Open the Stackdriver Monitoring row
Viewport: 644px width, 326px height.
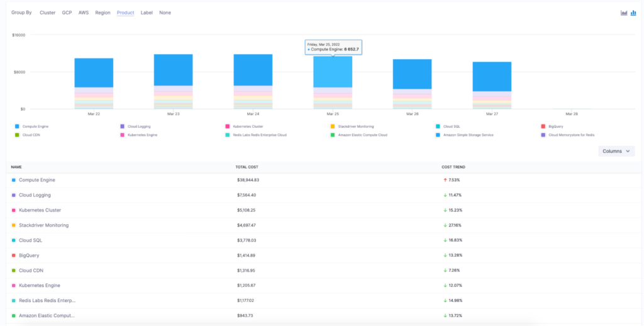pyautogui.click(x=323, y=225)
